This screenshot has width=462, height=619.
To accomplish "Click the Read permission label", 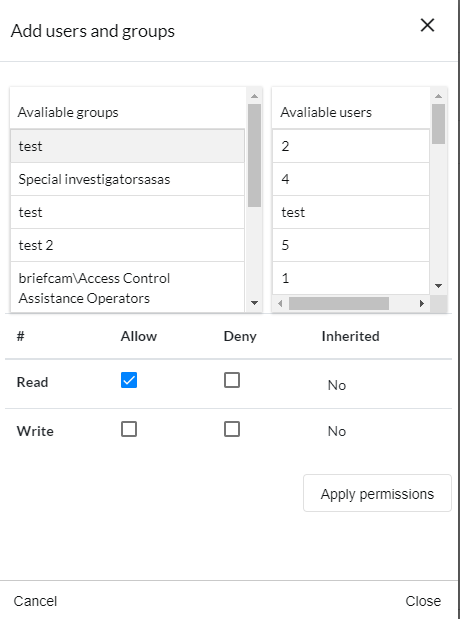I will [32, 382].
